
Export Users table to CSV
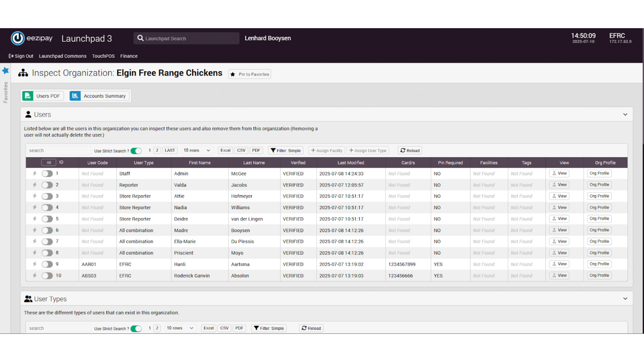pos(241,150)
